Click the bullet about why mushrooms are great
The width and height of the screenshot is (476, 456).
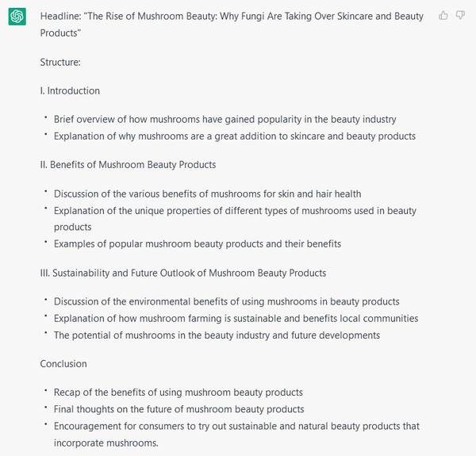click(234, 136)
